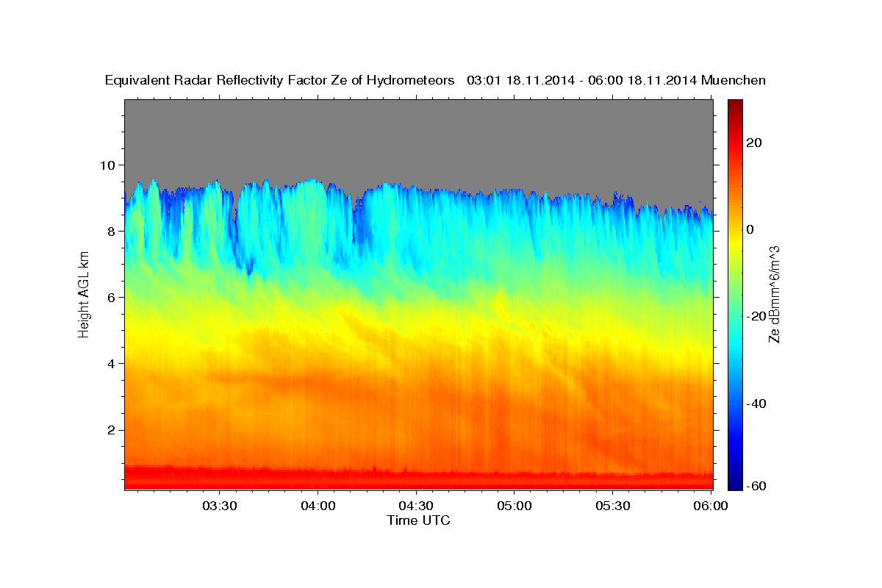882x588 pixels.
Task: Click the "Height AGL km" axis label
Action: [x=84, y=294]
